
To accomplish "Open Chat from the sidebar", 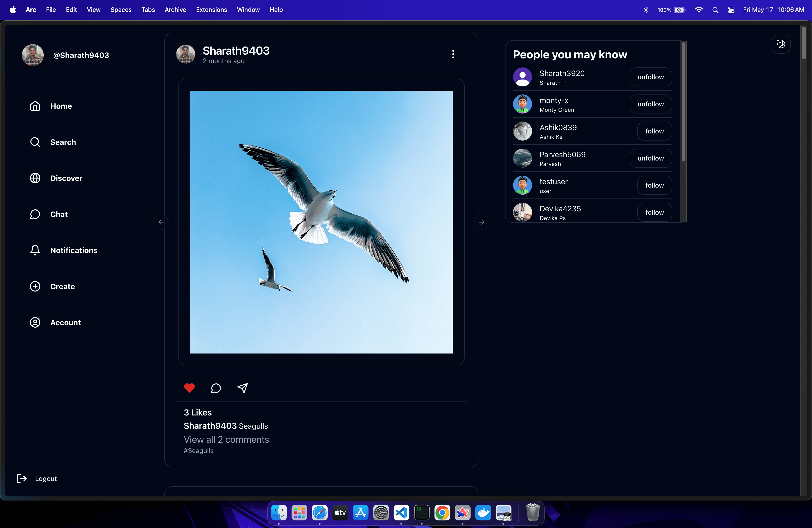I will [35, 214].
